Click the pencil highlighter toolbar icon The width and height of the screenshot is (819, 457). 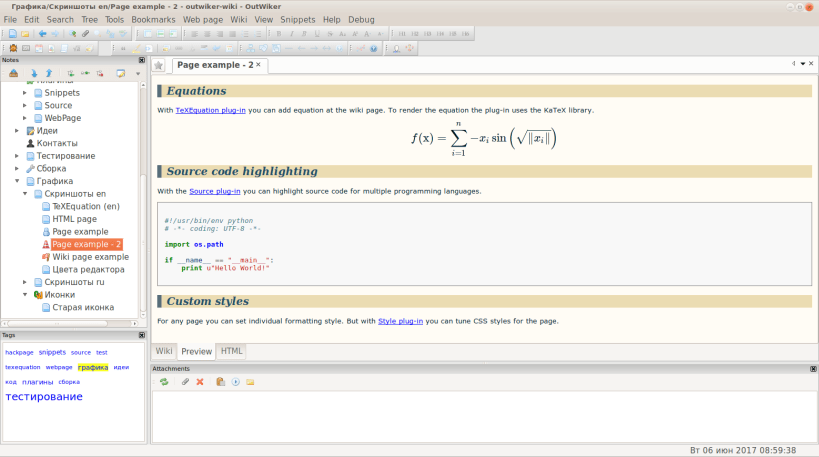click(136, 49)
